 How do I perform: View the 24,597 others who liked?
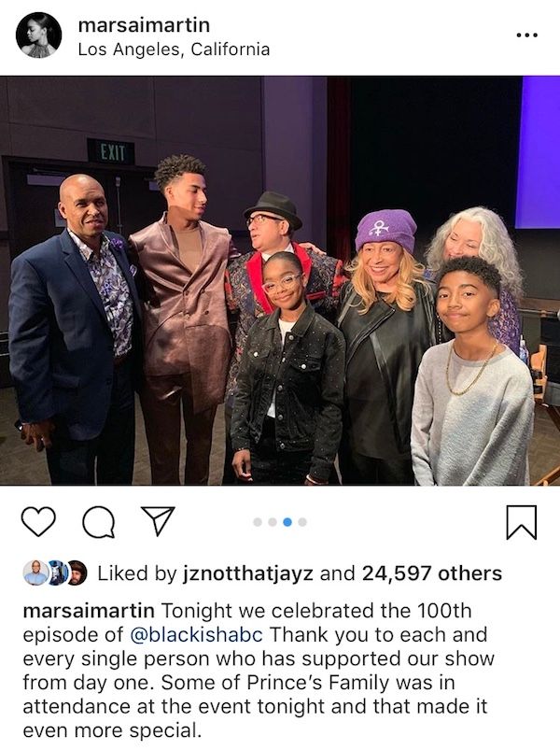point(432,573)
